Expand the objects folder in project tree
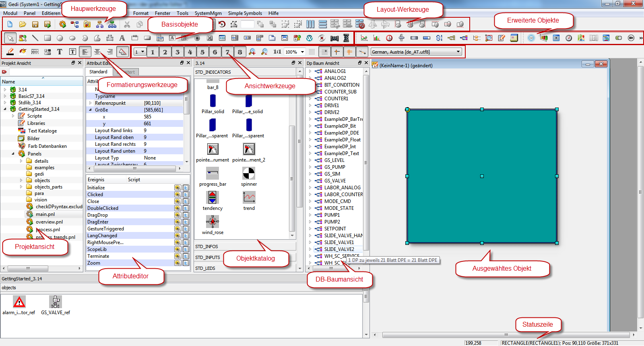The height and width of the screenshot is (346, 644). tap(21, 180)
